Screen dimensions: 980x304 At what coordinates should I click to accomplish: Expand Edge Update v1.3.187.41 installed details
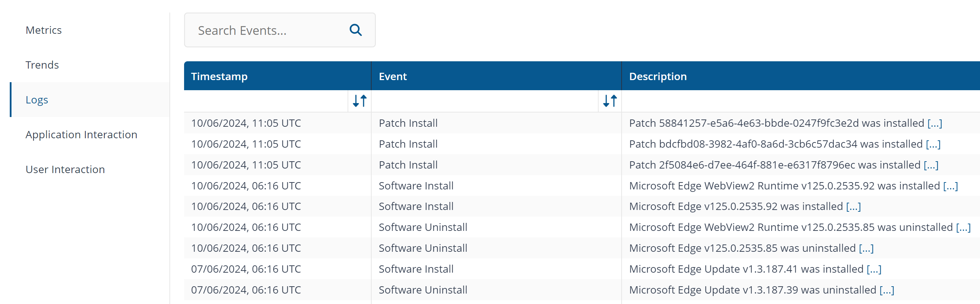pyautogui.click(x=873, y=270)
